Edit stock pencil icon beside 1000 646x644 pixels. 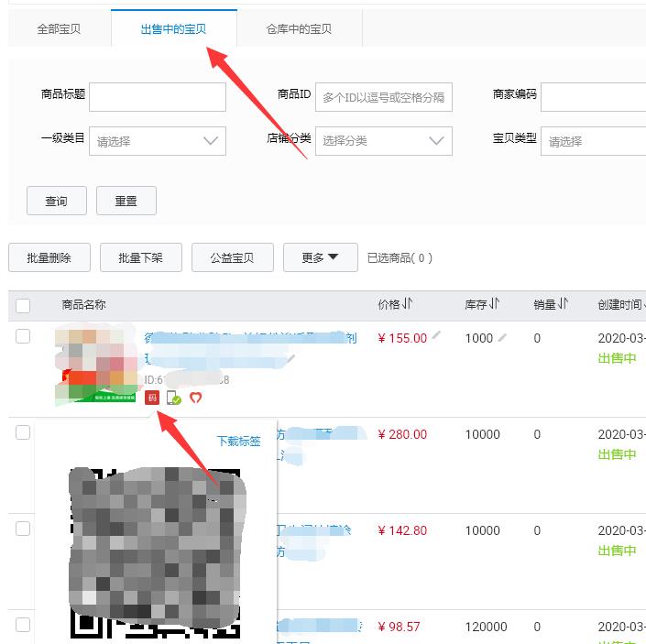[502, 337]
